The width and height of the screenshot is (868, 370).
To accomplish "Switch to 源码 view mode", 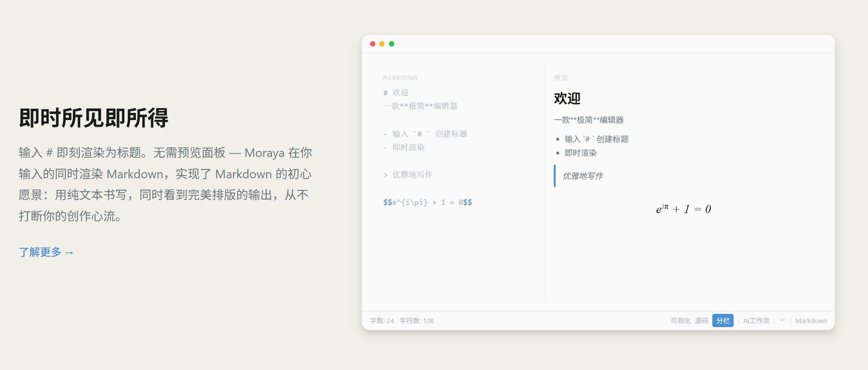I will pyautogui.click(x=701, y=321).
